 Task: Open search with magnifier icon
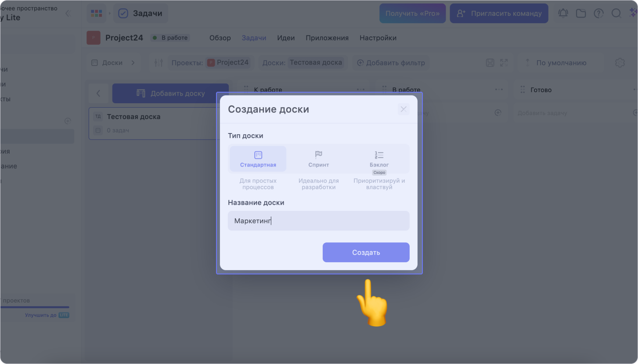point(616,14)
